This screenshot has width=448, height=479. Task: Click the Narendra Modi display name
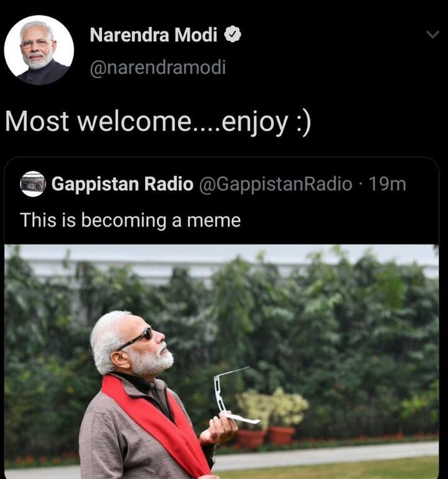tap(153, 35)
